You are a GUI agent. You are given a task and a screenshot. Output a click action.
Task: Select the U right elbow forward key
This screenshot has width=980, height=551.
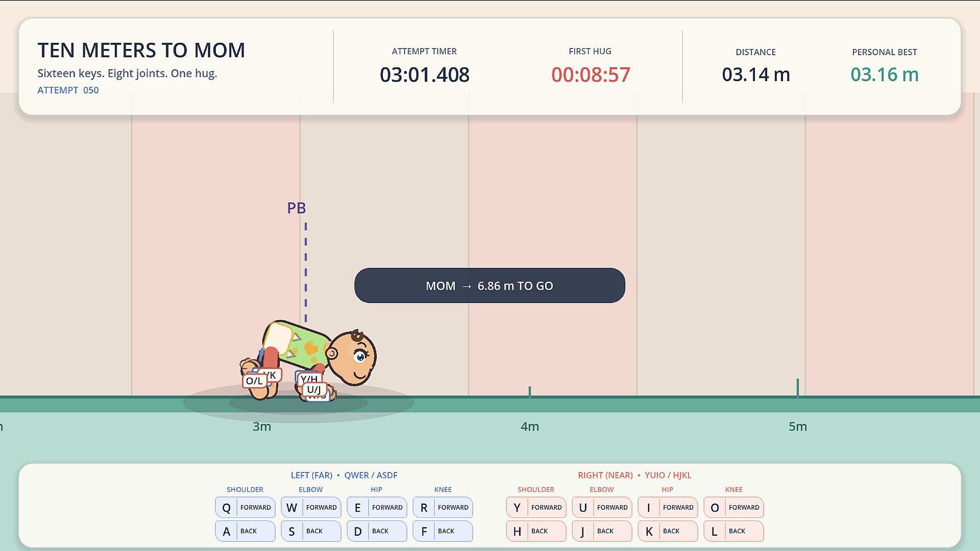pyautogui.click(x=602, y=507)
